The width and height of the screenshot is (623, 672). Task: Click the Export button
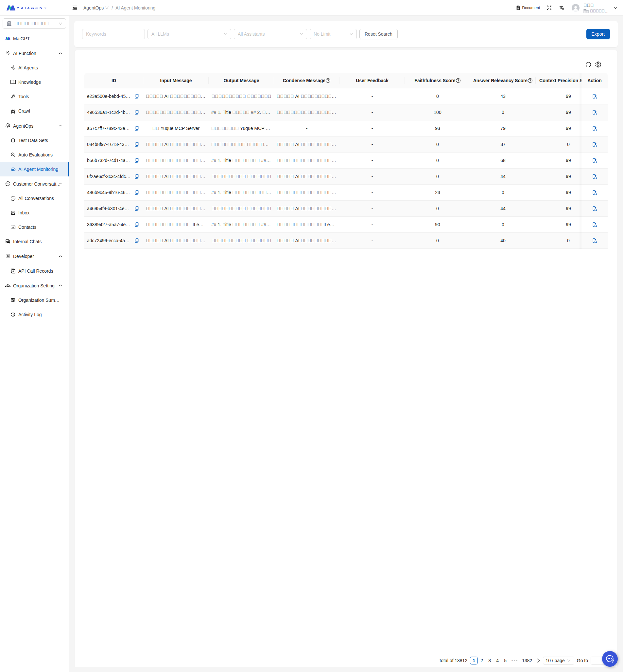(598, 34)
